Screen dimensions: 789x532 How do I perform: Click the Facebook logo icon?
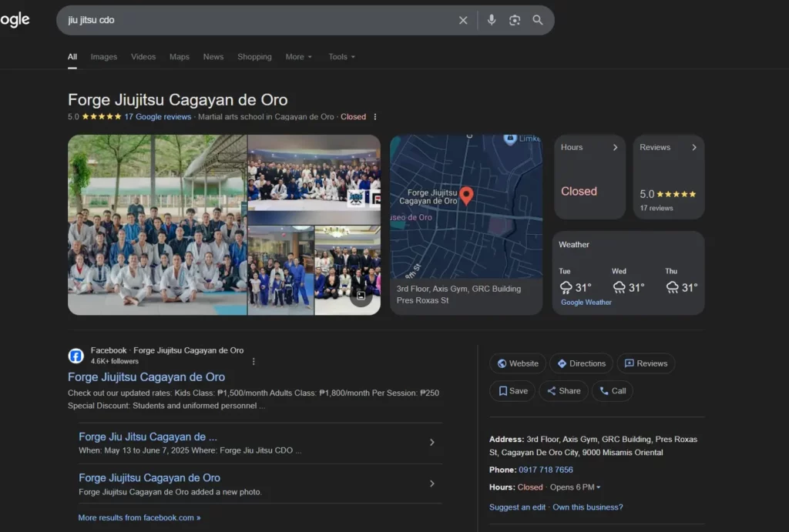tap(76, 356)
